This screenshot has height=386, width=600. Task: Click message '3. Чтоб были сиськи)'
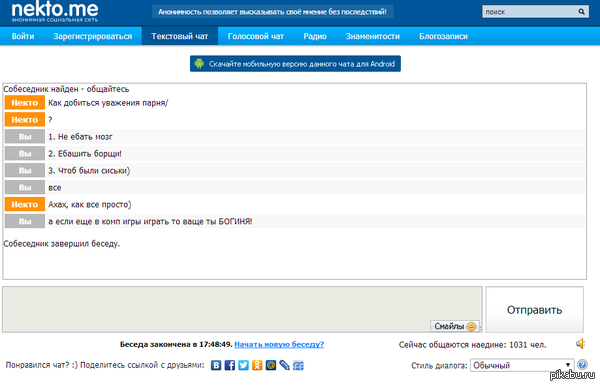(x=89, y=171)
